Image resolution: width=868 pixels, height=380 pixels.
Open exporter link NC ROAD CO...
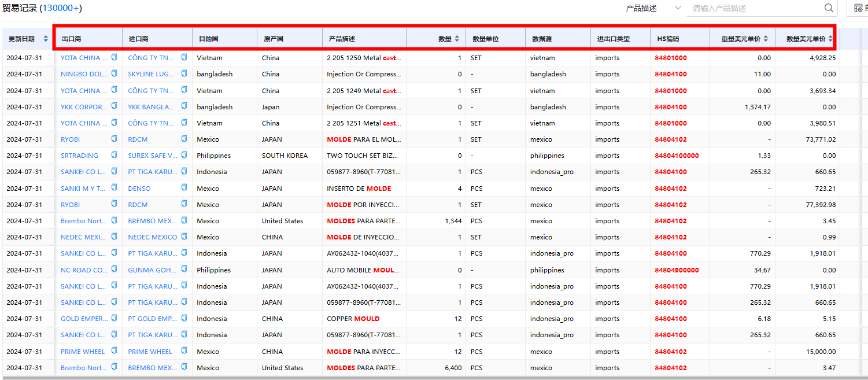(84, 270)
